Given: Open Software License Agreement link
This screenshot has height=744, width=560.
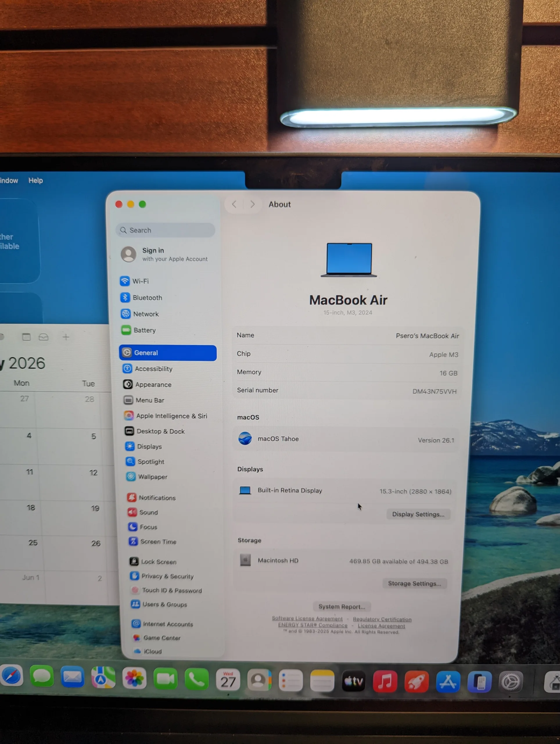Looking at the screenshot, I should click(307, 618).
